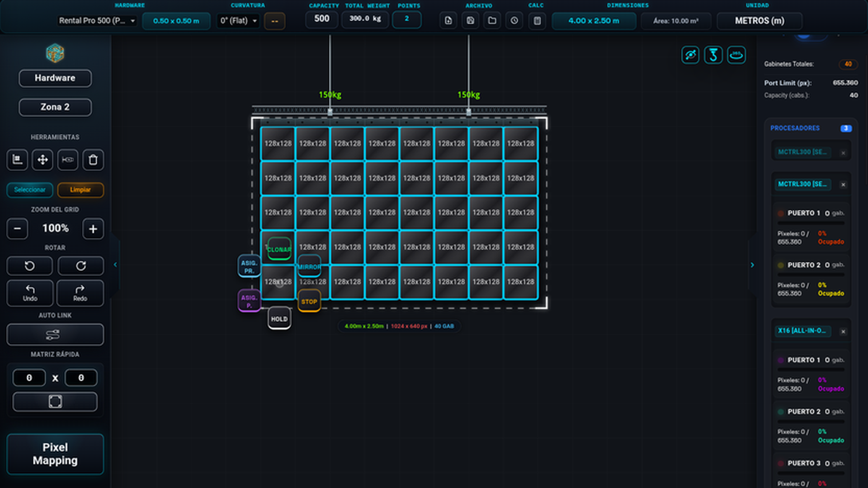Click the 4.00 x 2.50 m dimensions button
868x488 pixels.
point(594,21)
